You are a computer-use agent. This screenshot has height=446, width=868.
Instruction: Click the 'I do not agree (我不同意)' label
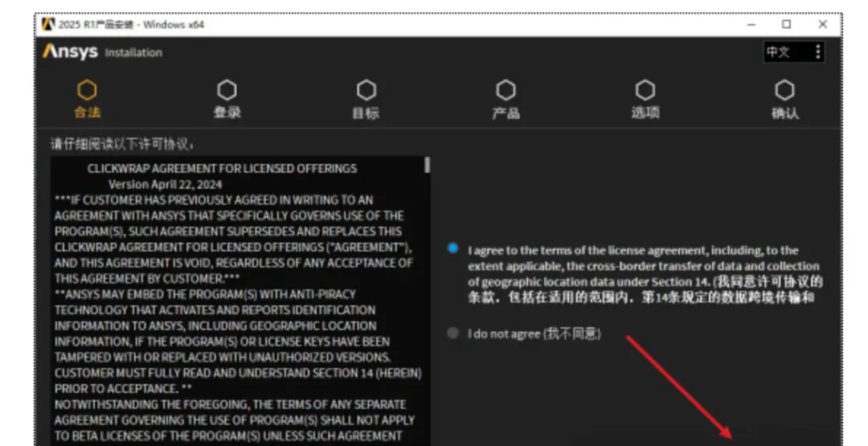pos(534,333)
